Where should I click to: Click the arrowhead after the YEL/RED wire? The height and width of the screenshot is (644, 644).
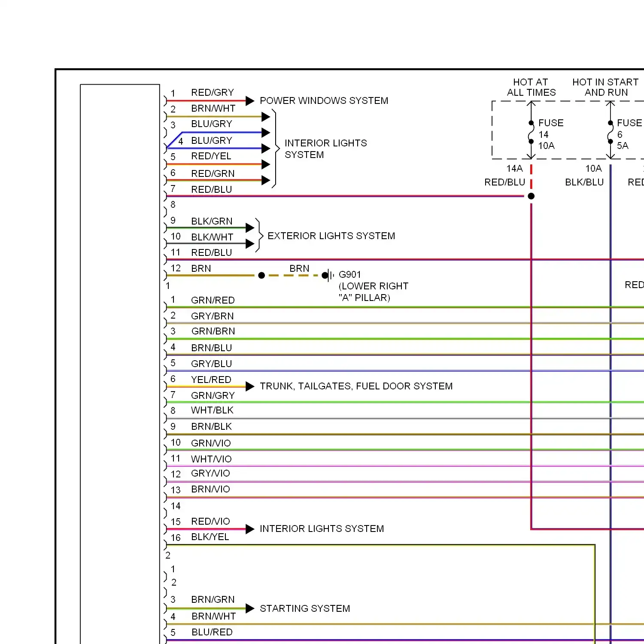[250, 386]
